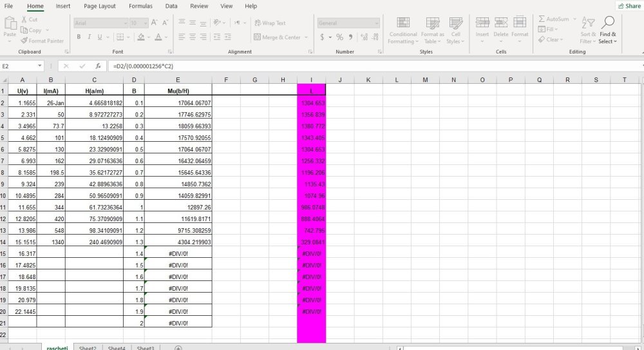Toggle Underline formatting
The image size is (644, 350).
[x=100, y=37]
